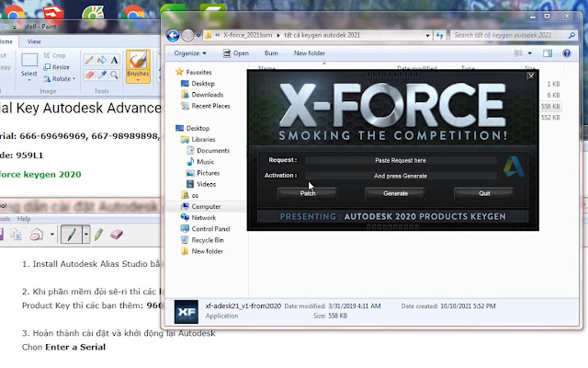Crop the image in Paint

[55, 55]
